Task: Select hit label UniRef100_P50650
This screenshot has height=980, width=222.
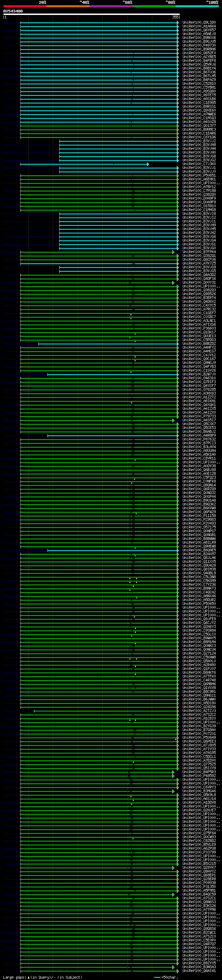Action: coord(199,604)
